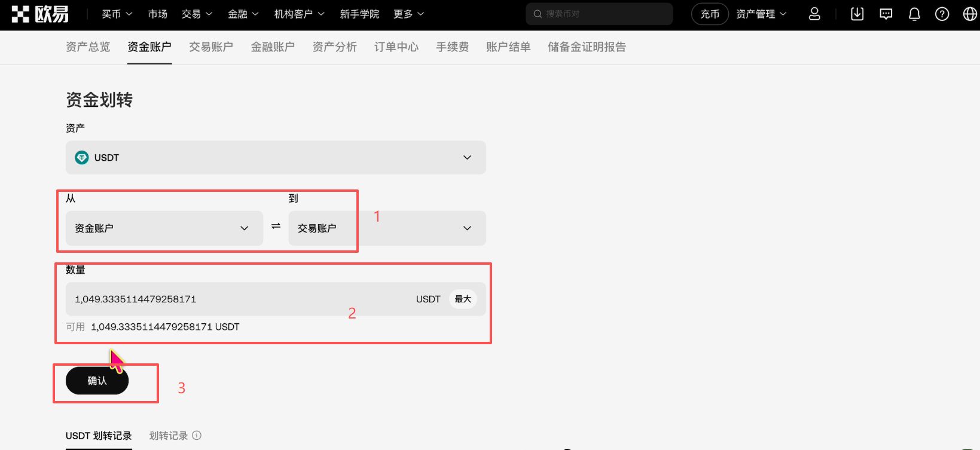This screenshot has width=980, height=450.
Task: Open the chat messages icon
Action: click(x=886, y=14)
